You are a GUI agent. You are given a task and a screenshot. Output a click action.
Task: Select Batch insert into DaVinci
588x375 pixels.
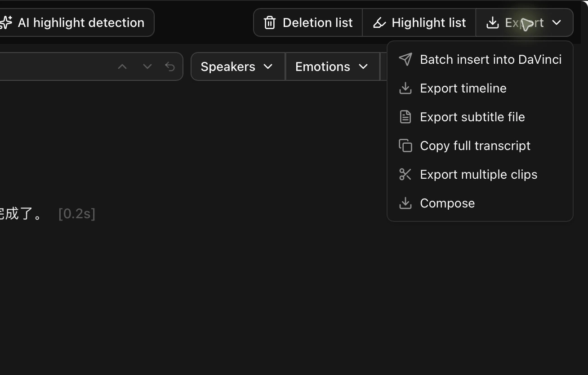pos(480,59)
